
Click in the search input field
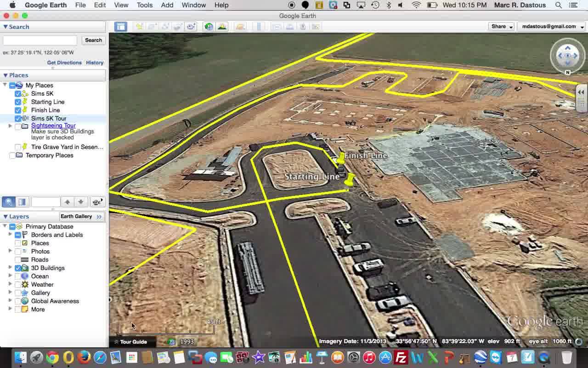[40, 40]
